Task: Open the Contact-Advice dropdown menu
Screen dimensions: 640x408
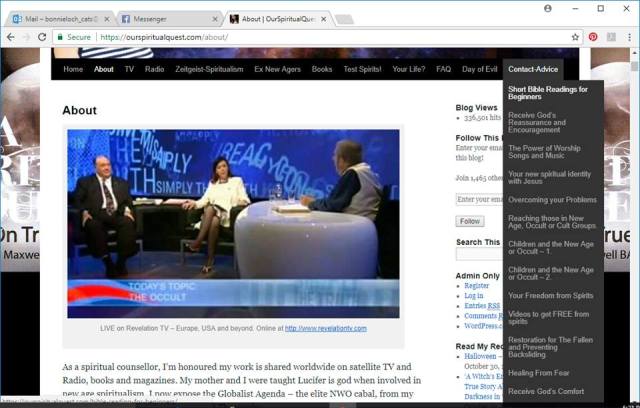Action: [x=533, y=70]
